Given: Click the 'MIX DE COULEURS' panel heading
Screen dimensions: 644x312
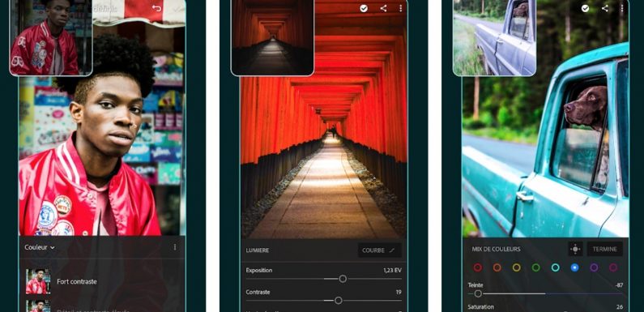Looking at the screenshot, I should (x=496, y=249).
